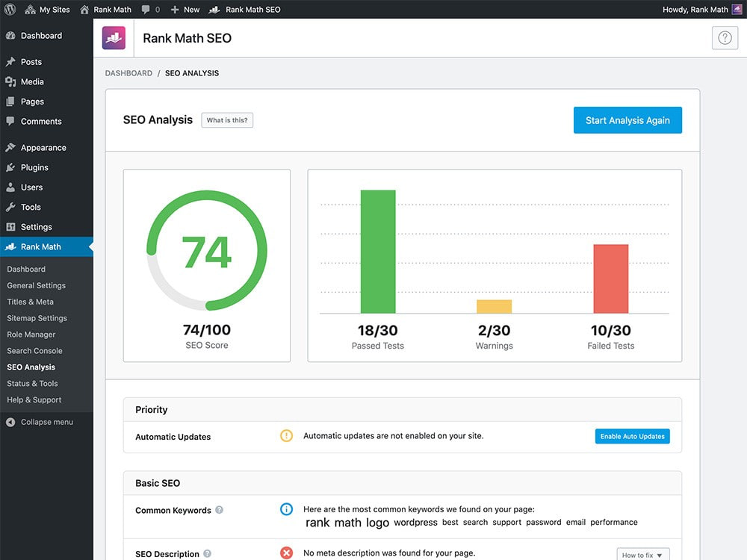This screenshot has width=747, height=560.
Task: Click the green Passed Tests bar
Action: (x=378, y=252)
